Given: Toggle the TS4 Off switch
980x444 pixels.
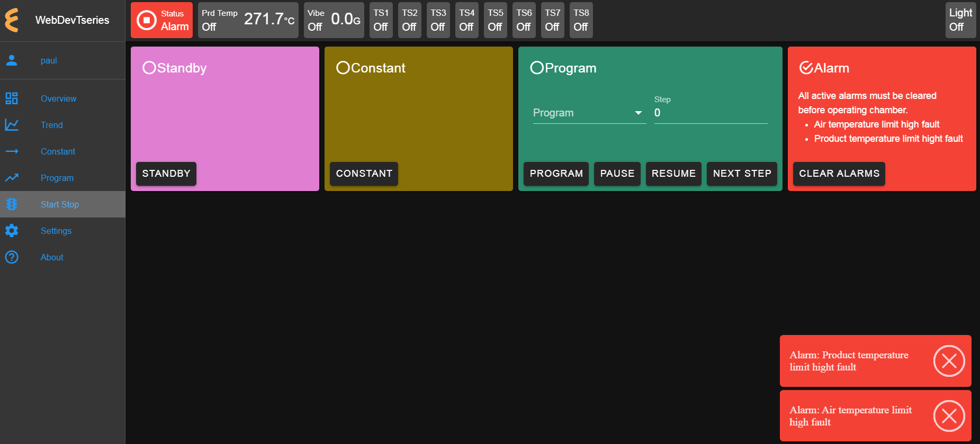Looking at the screenshot, I should click(467, 20).
